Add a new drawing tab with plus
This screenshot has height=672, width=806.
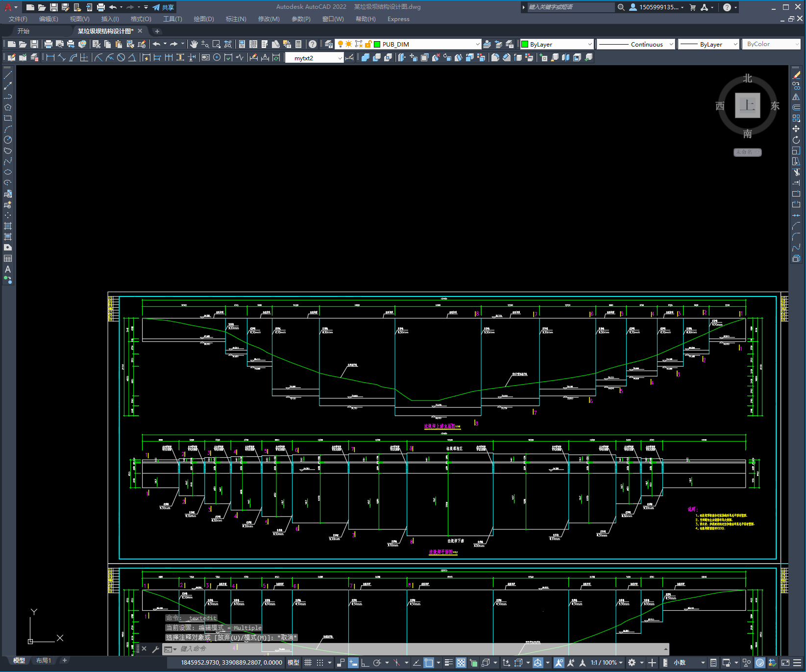pyautogui.click(x=157, y=31)
